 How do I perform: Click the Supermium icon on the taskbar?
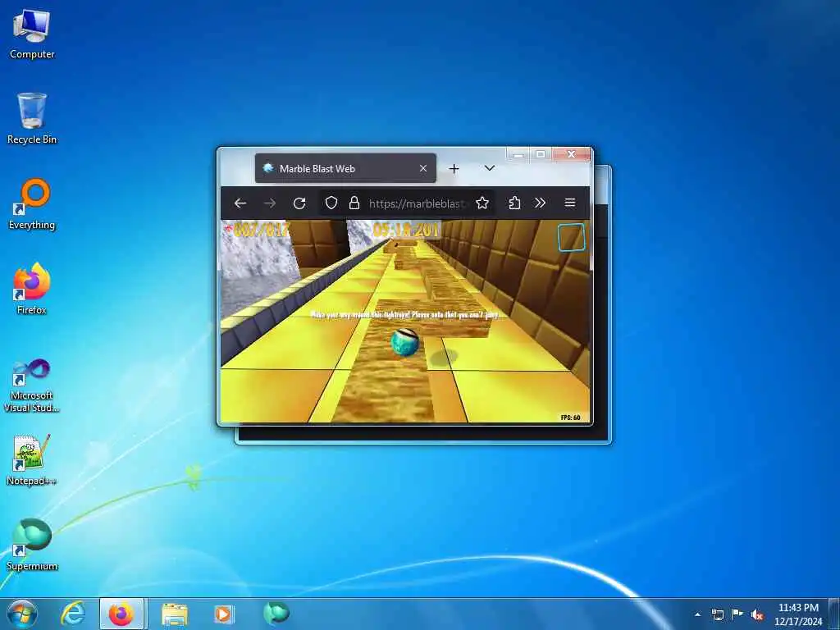point(276,613)
